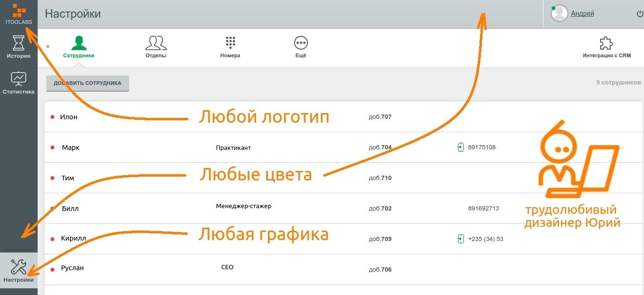Click mobile forwarding icon next to Марк's number
This screenshot has height=295, width=644.
pyautogui.click(x=460, y=147)
